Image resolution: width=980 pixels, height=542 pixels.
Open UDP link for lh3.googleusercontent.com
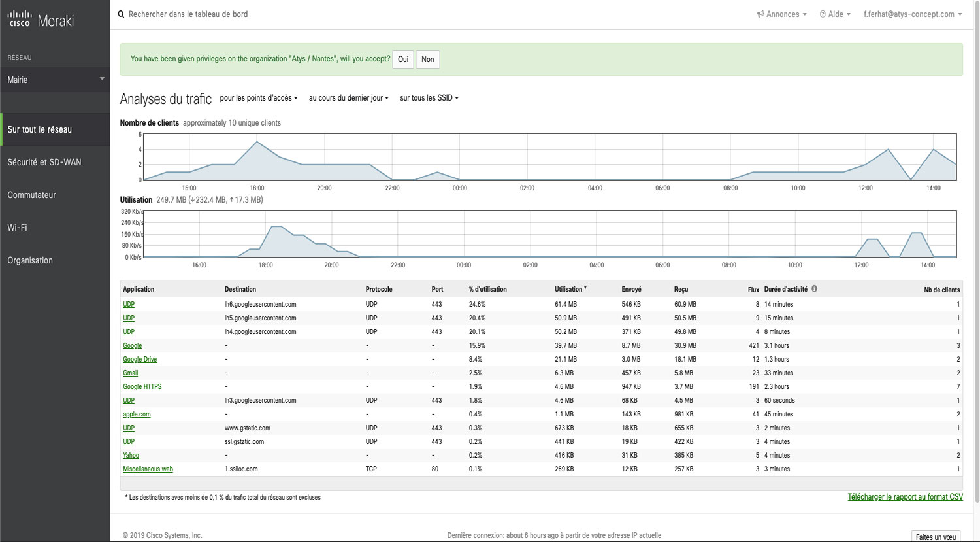click(129, 400)
